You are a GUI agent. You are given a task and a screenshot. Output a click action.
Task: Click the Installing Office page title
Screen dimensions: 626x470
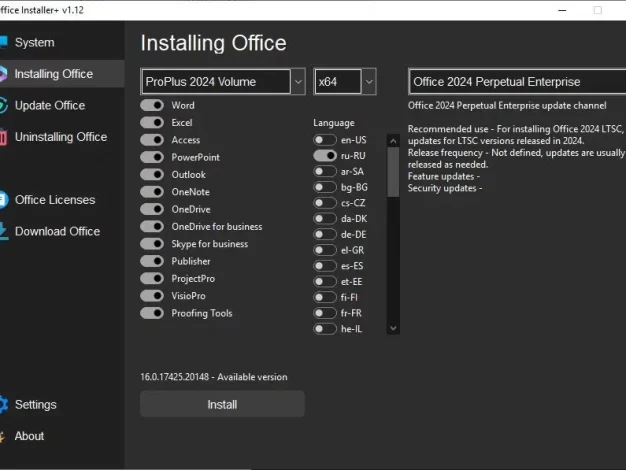pos(214,43)
